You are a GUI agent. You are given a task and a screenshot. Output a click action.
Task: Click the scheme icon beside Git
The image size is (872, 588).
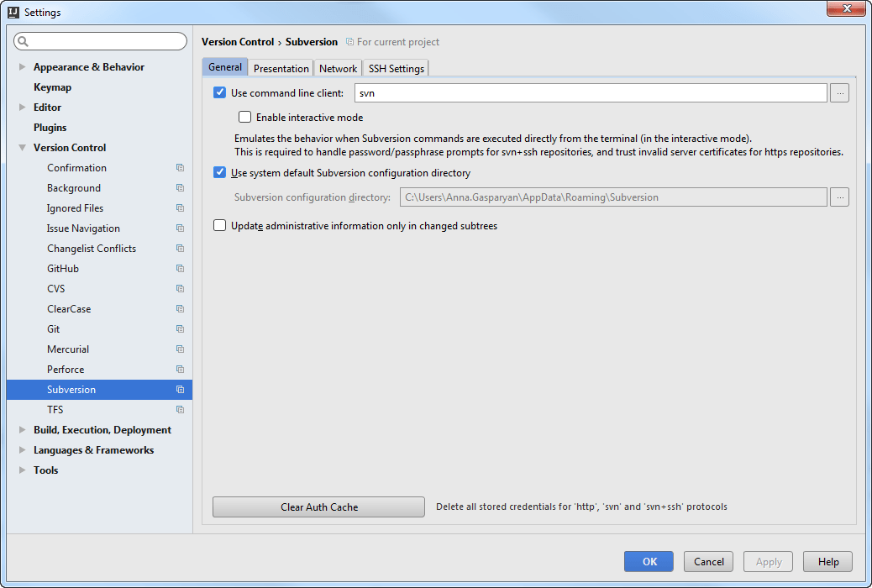pyautogui.click(x=179, y=328)
